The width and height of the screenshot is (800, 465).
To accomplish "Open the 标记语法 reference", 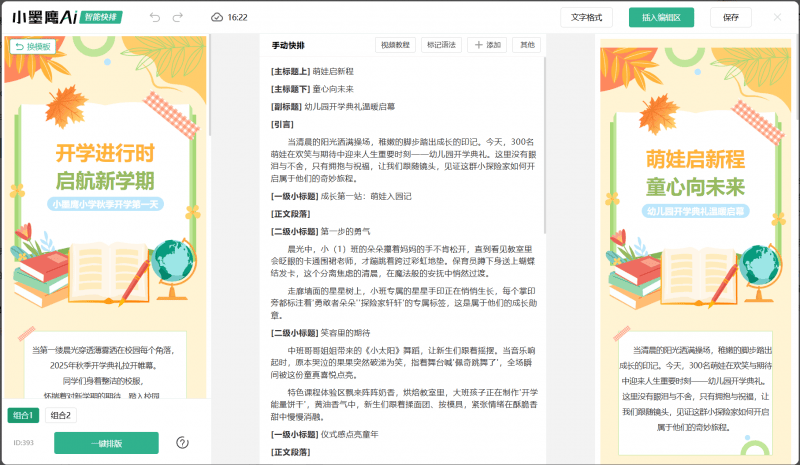I will [440, 45].
